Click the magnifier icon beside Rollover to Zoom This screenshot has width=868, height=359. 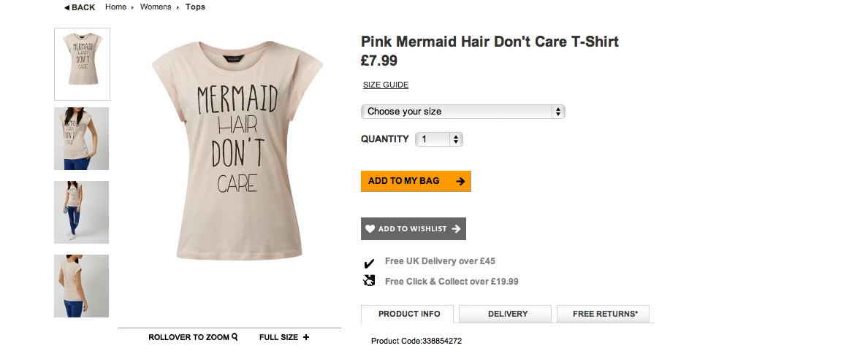point(235,337)
